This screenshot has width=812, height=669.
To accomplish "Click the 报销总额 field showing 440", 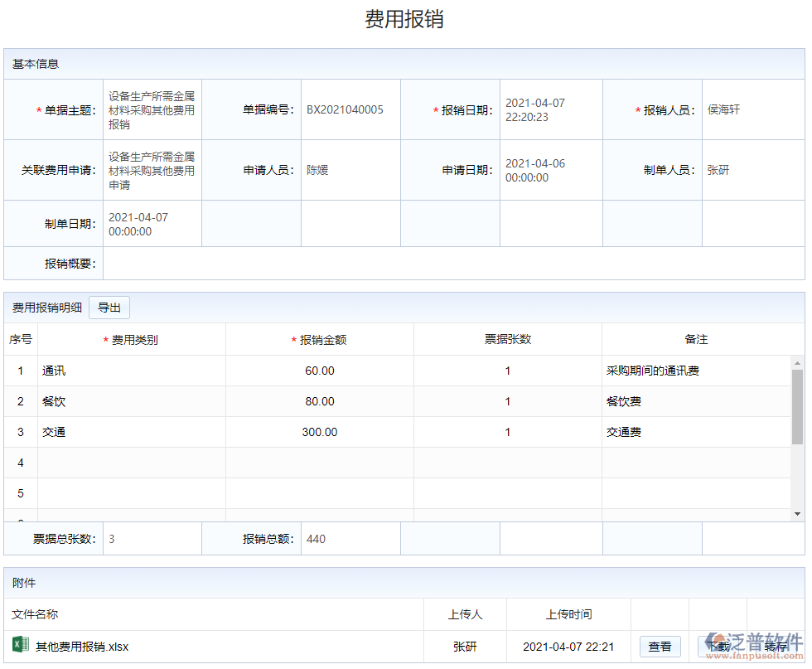I will (x=348, y=538).
